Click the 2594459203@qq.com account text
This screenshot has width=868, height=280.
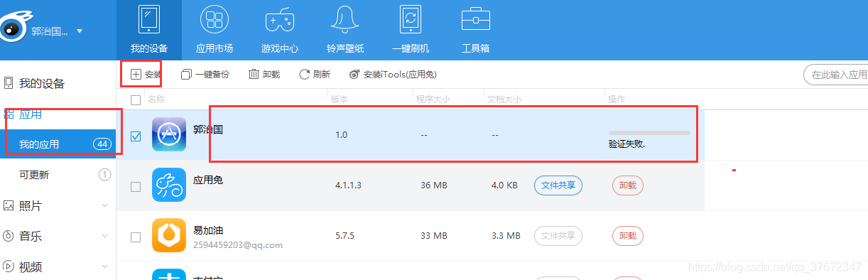coord(238,244)
